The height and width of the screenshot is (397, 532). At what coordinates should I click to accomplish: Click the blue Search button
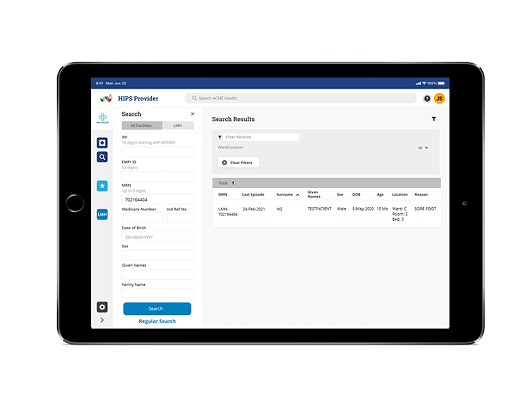pos(157,309)
